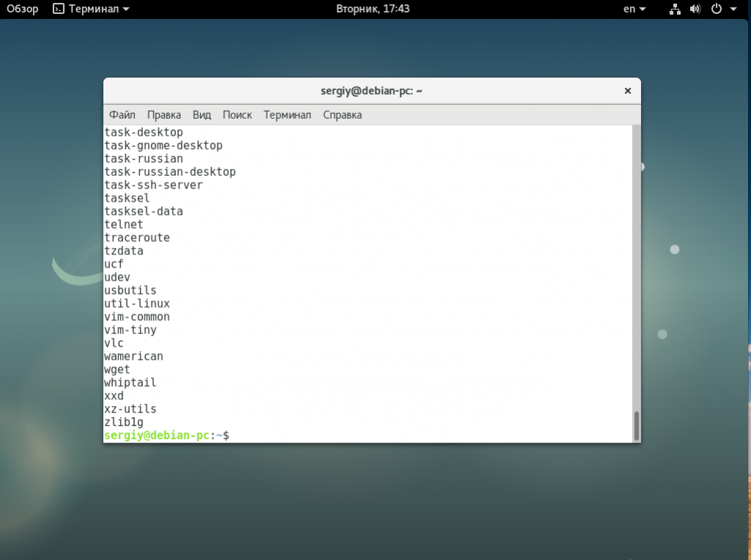The width and height of the screenshot is (751, 560).
Task: Click the power icon in top bar
Action: 717,9
